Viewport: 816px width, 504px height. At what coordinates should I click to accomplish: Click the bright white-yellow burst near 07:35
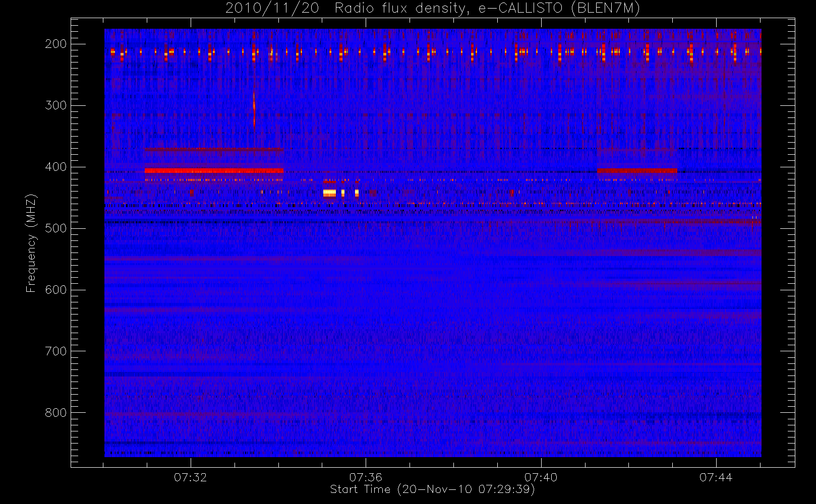pos(329,193)
